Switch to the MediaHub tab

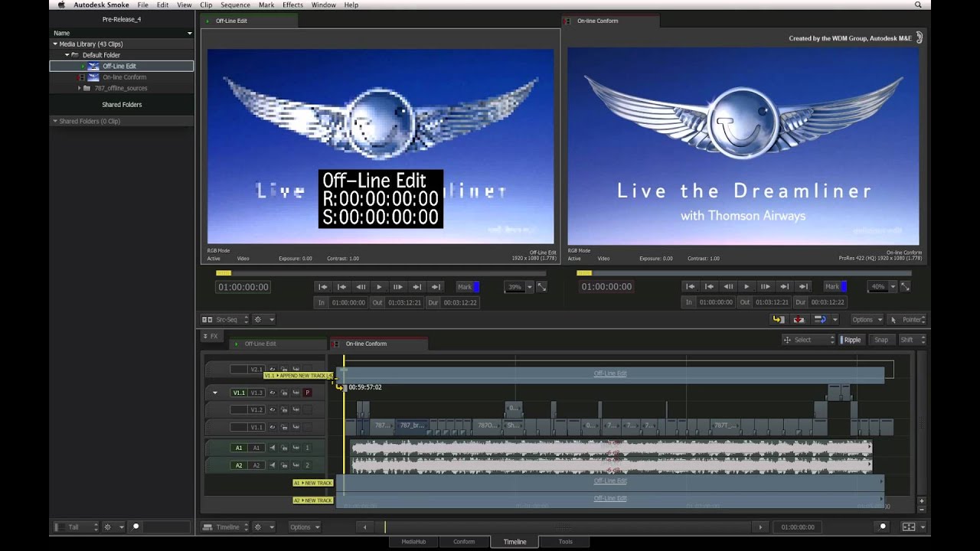tap(413, 542)
